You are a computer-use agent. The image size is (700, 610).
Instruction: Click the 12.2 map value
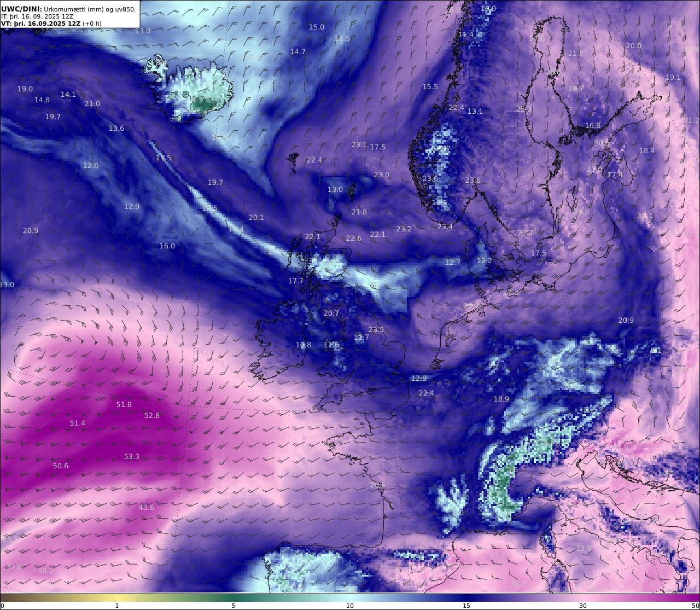click(485, 260)
